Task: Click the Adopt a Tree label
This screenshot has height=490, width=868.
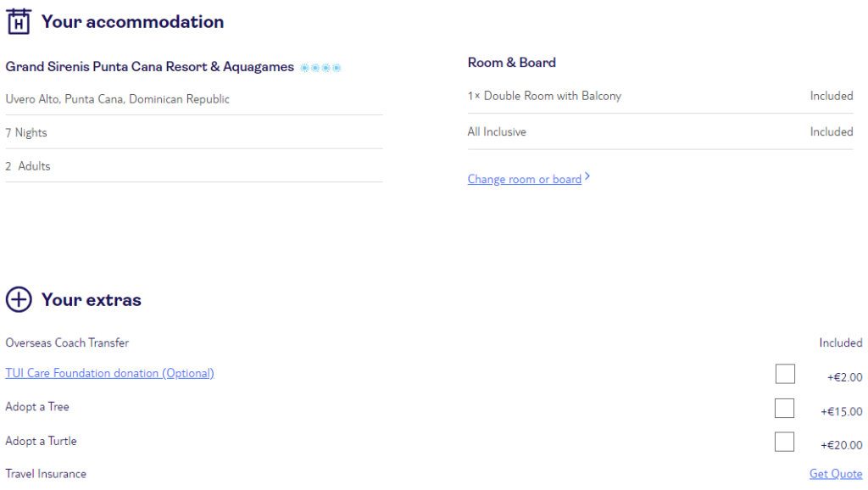Action: pos(37,406)
